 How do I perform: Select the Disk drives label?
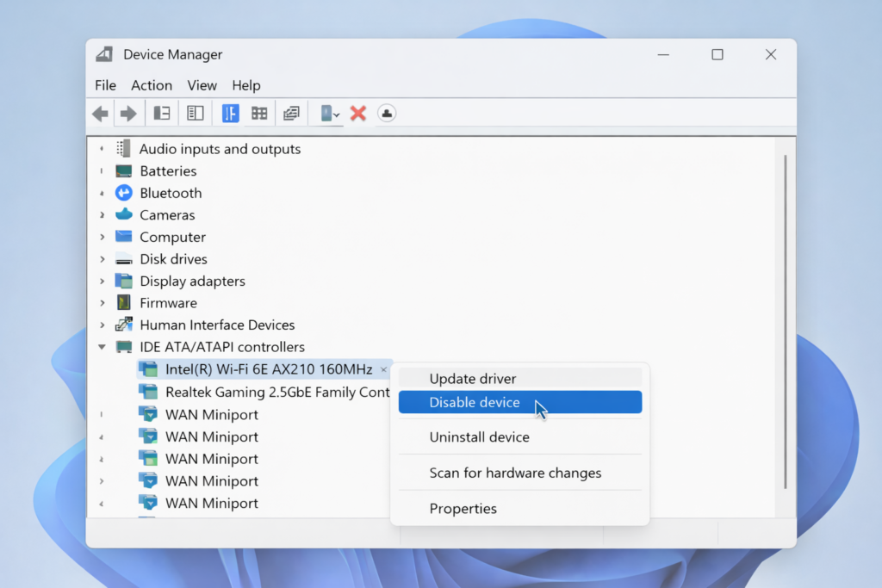[x=173, y=259]
